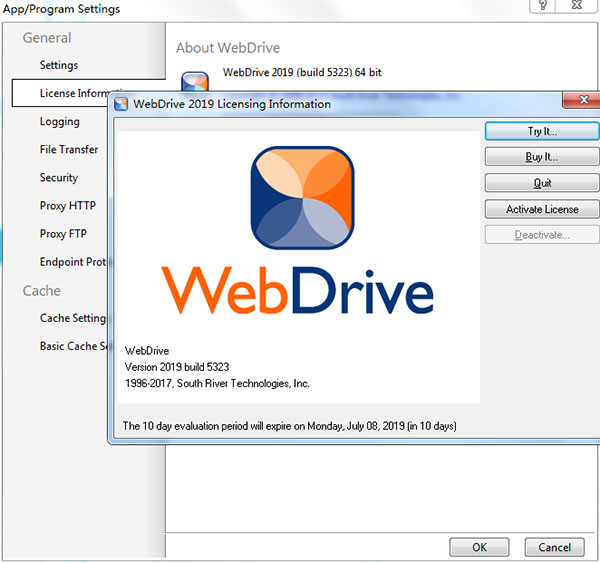Select Proxy HTTP in the sidebar

point(68,206)
